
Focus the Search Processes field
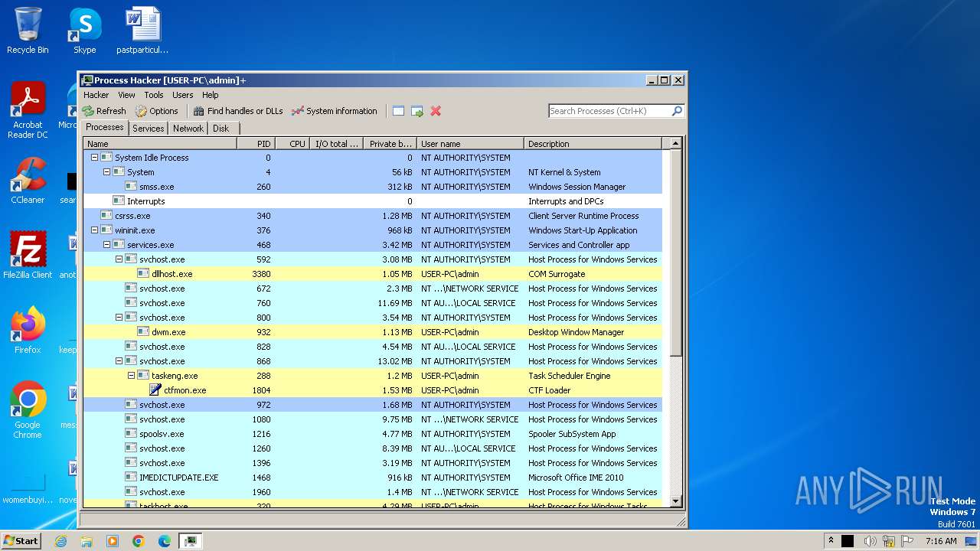[x=610, y=111]
